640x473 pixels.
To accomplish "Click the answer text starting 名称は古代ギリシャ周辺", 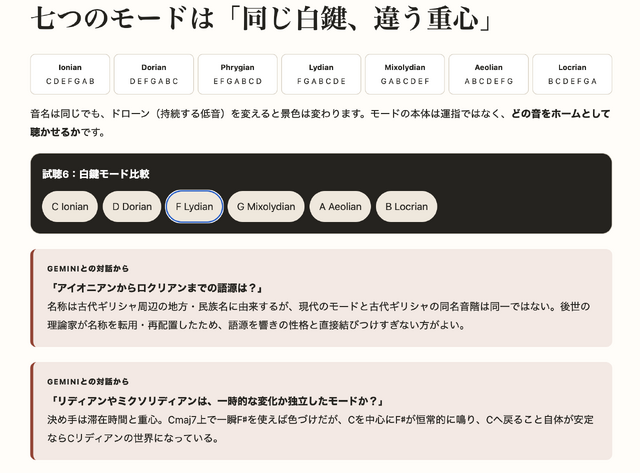I will pyautogui.click(x=318, y=316).
